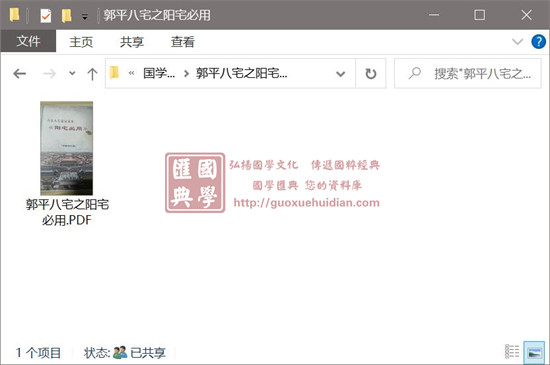This screenshot has width=550, height=365.
Task: Click the shared users status icon
Action: (x=120, y=352)
